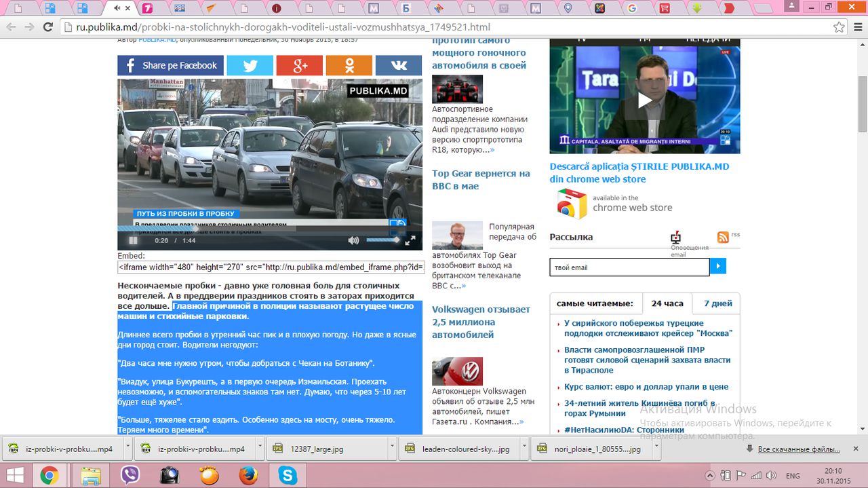Reload the page with refresh icon
This screenshot has height=488, width=868.
[x=47, y=27]
